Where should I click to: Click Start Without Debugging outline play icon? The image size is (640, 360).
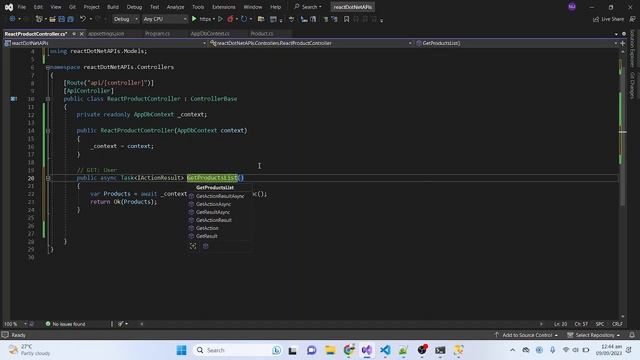220,19
